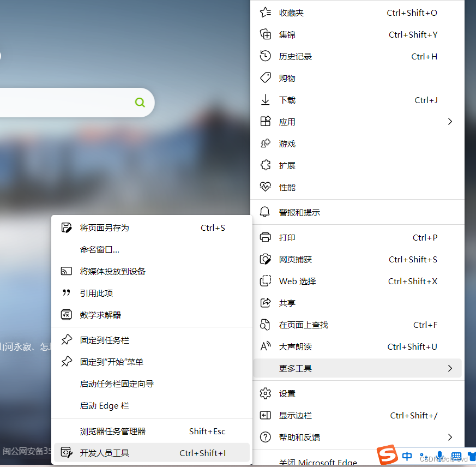The image size is (476, 467).
Task: Click the Ctrl+H shortcut label
Action: point(424,57)
